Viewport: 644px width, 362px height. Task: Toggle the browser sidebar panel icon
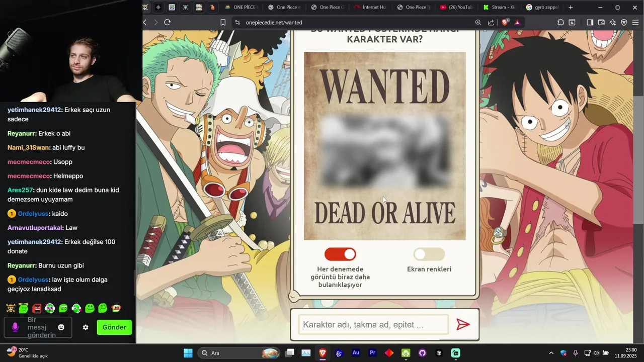[x=590, y=22]
